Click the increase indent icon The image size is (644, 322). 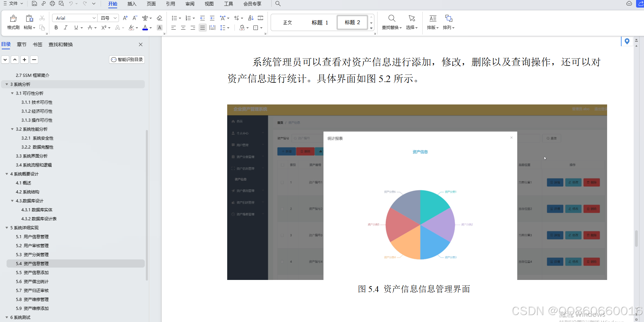pyautogui.click(x=212, y=18)
